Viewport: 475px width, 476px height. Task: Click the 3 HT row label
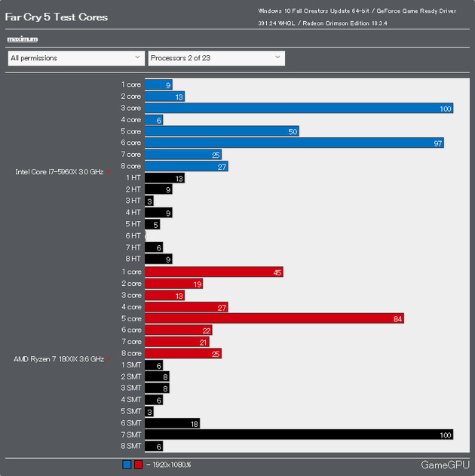tap(133, 201)
